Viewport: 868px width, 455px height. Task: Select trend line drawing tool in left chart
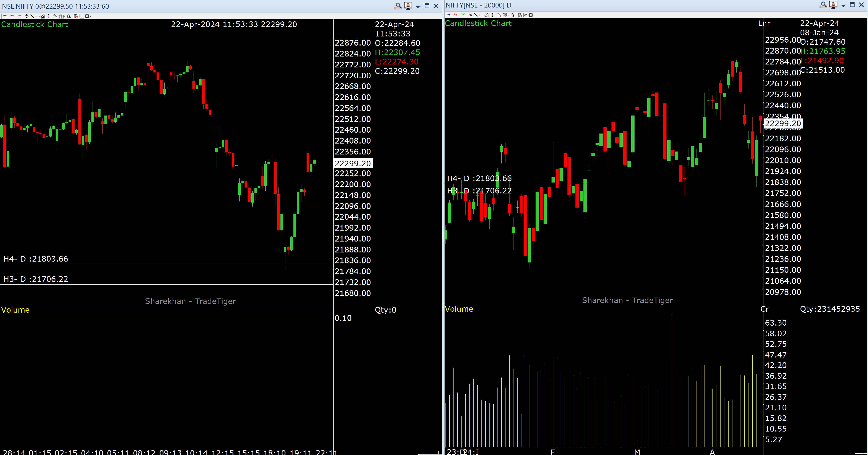pyautogui.click(x=32, y=16)
